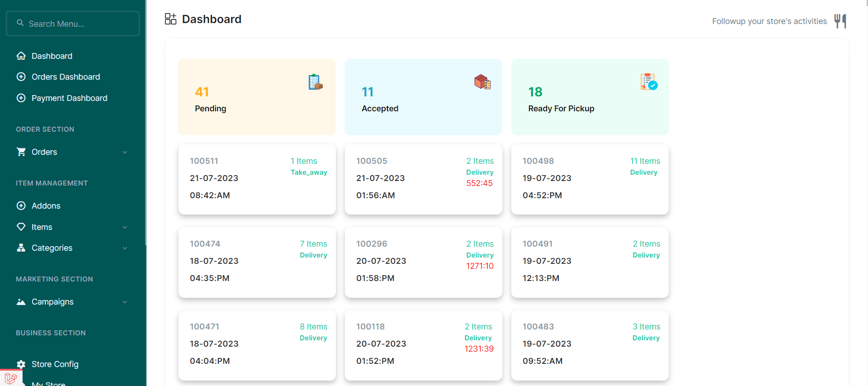Click the Laravel debug icon in corner

(x=11, y=377)
